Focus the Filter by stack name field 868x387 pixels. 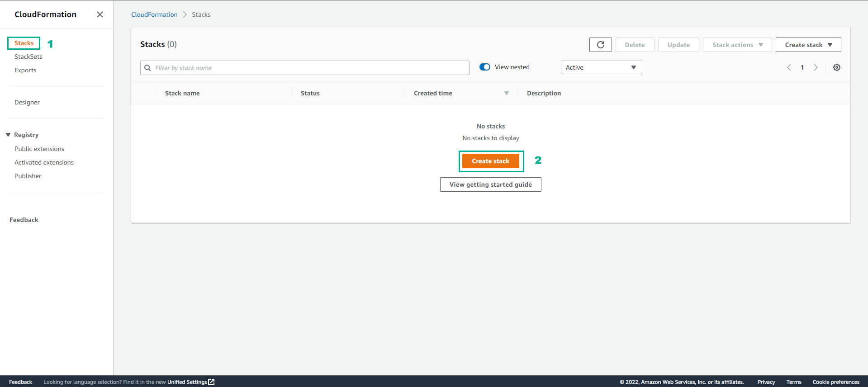pyautogui.click(x=305, y=68)
